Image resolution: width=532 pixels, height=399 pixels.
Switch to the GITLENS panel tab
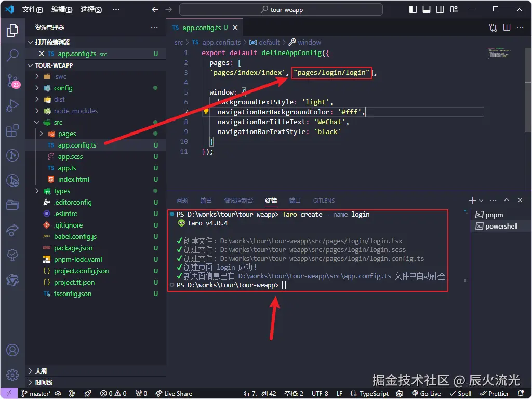[x=324, y=201]
